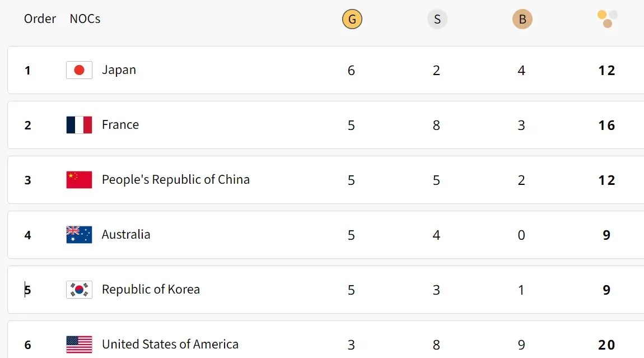644x358 pixels.
Task: Open the Republic of Korea link
Action: [151, 290]
